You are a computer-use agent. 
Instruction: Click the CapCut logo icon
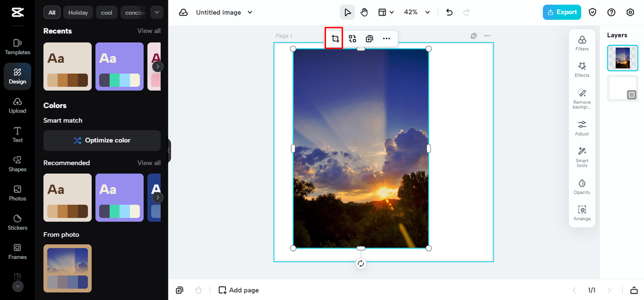[x=17, y=13]
